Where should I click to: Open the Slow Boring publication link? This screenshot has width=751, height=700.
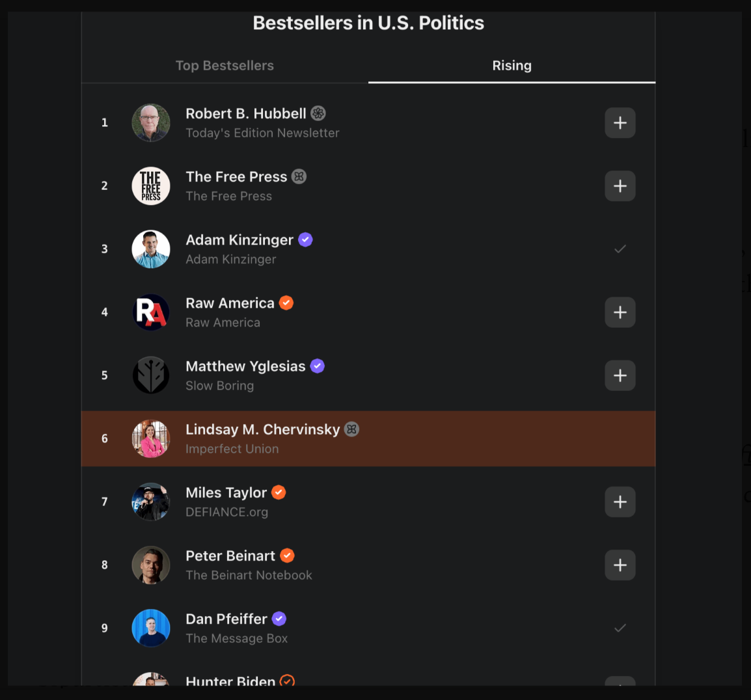click(x=219, y=385)
